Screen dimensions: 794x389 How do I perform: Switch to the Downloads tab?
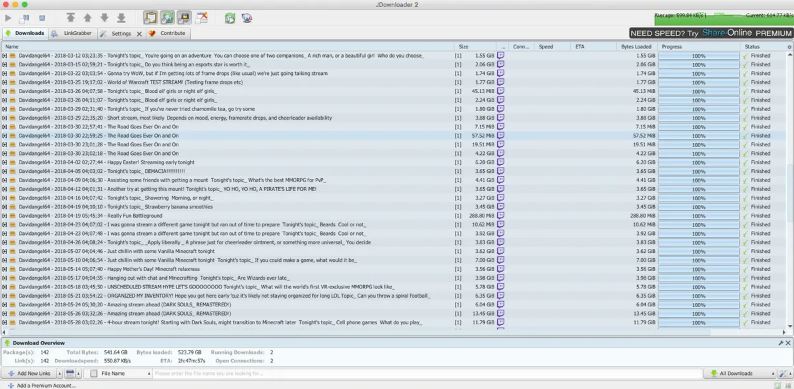24,33
